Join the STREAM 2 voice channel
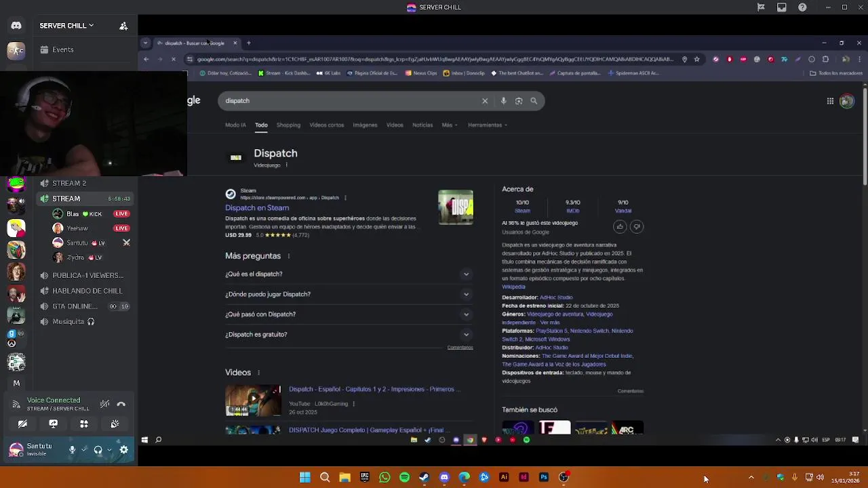 click(x=69, y=183)
